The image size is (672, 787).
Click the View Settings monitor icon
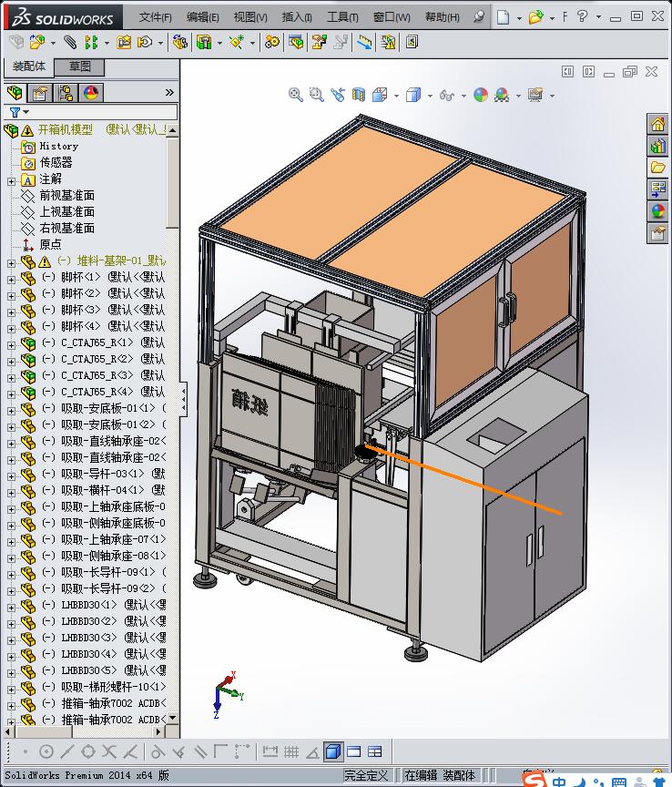click(x=535, y=95)
